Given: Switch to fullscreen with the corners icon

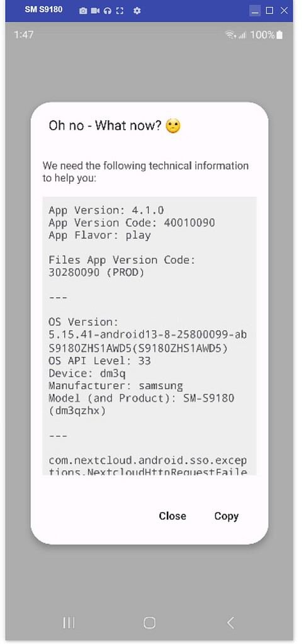Looking at the screenshot, I should [120, 11].
